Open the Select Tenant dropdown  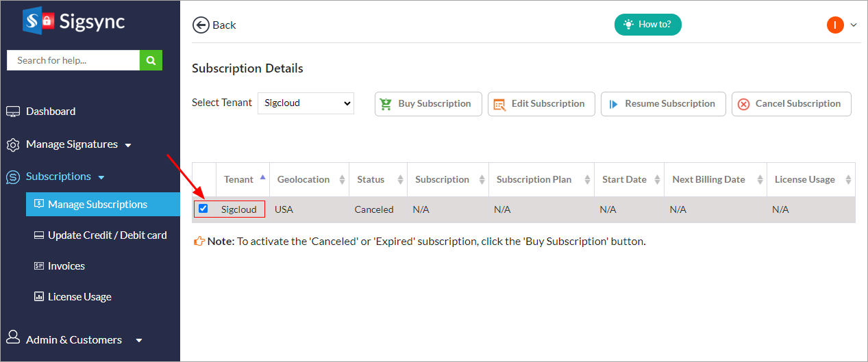[x=306, y=103]
